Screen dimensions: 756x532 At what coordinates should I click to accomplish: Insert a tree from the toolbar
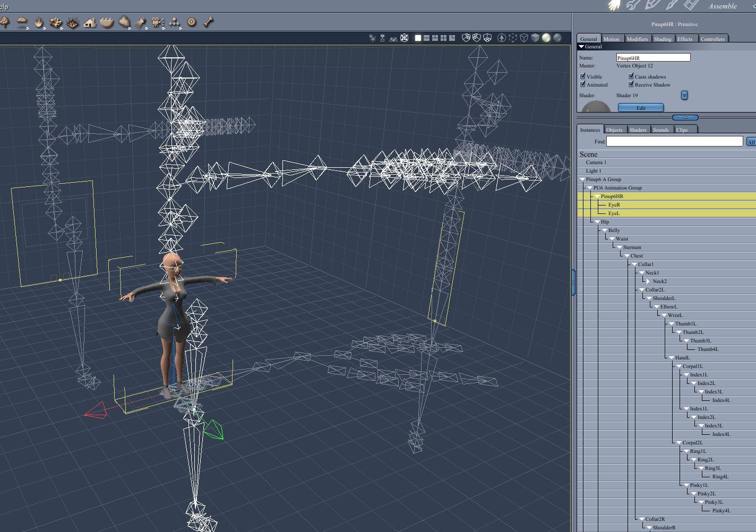click(4, 22)
